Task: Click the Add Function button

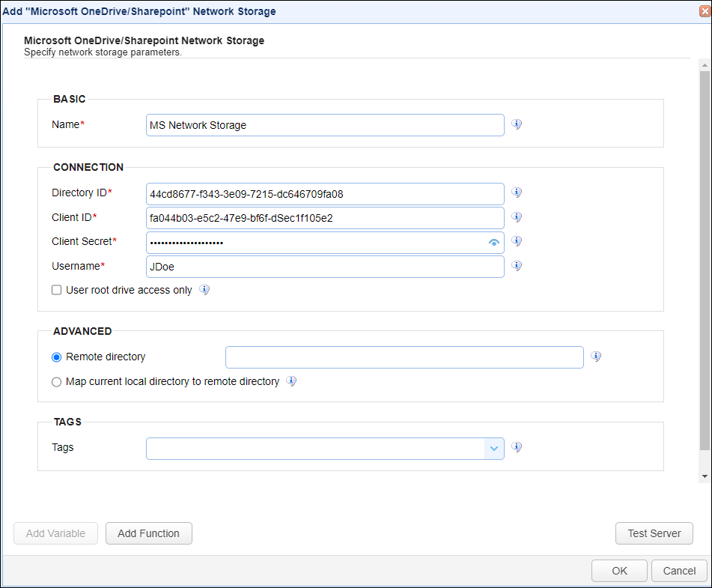Action: coord(148,533)
